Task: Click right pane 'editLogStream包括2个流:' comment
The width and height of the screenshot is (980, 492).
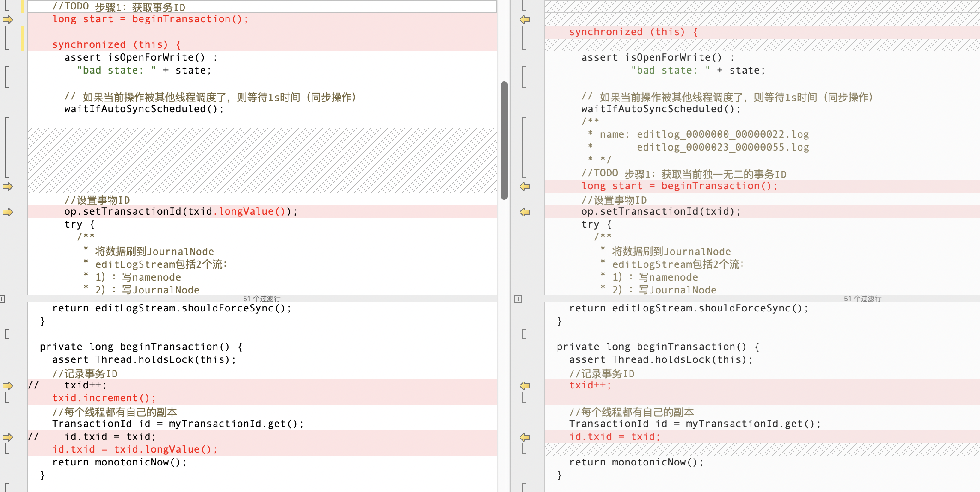Action: (678, 264)
